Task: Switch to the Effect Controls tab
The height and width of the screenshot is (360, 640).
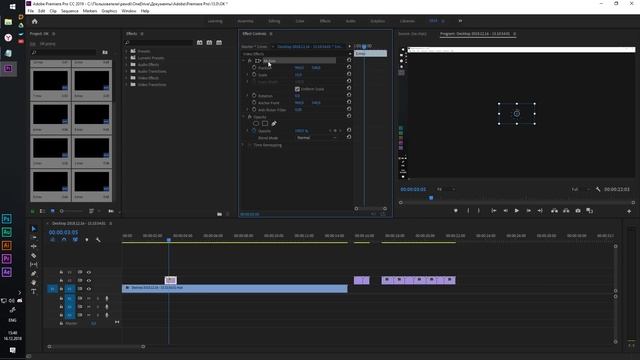Action: [254, 34]
